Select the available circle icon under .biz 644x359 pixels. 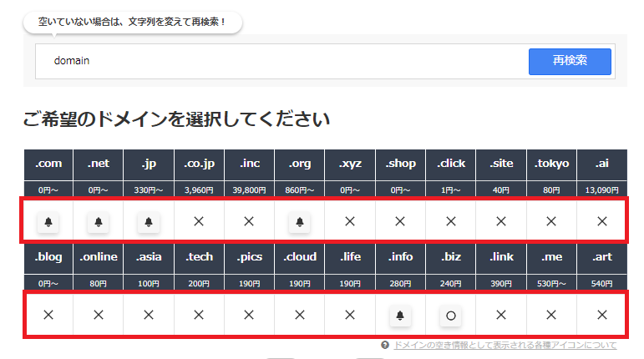point(450,315)
